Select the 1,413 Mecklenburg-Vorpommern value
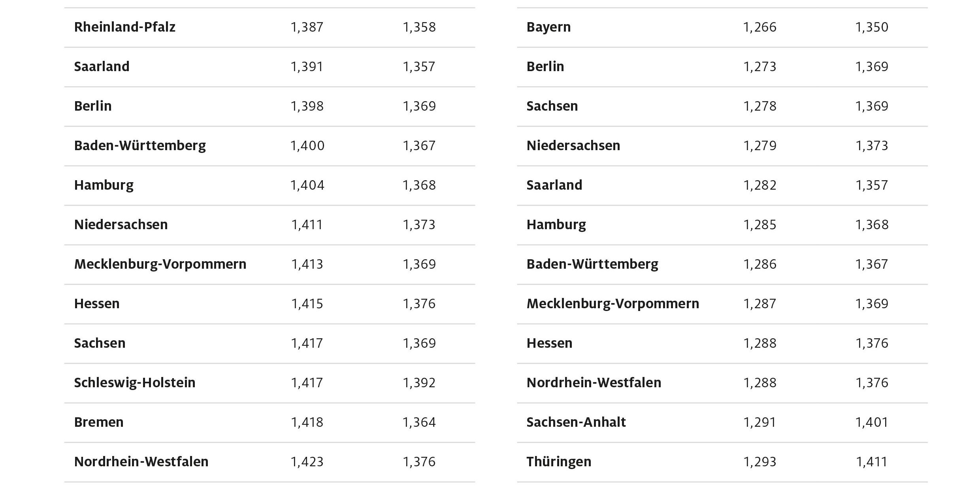Viewport: 980px width, 490px height. tap(307, 264)
